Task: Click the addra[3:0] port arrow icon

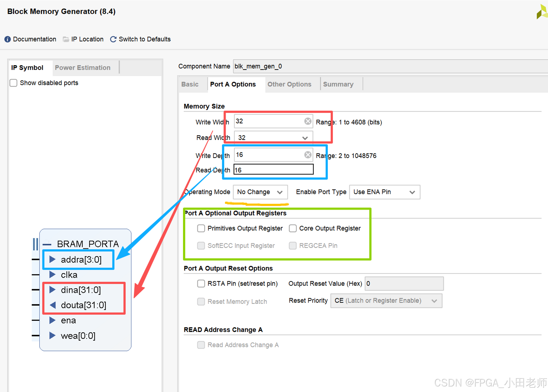Action: 52,259
